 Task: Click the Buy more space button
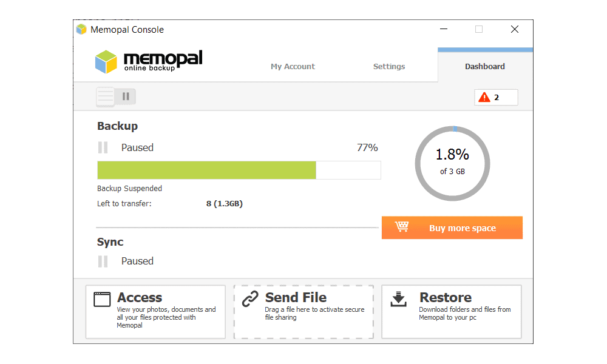coord(452,228)
